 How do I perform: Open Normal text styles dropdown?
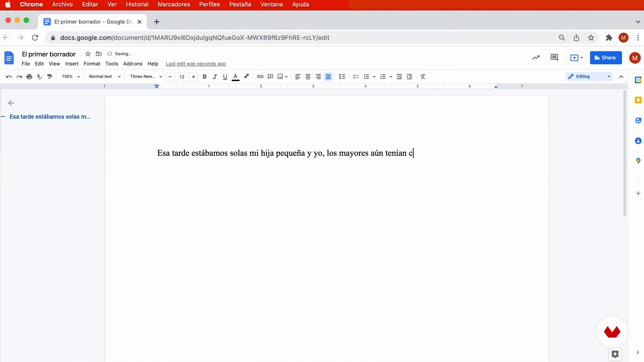[x=105, y=77]
